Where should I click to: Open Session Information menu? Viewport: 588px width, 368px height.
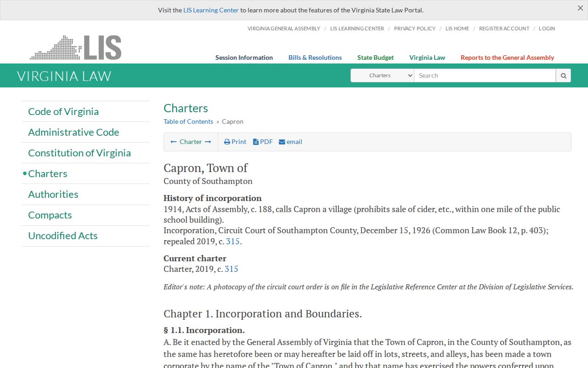244,57
